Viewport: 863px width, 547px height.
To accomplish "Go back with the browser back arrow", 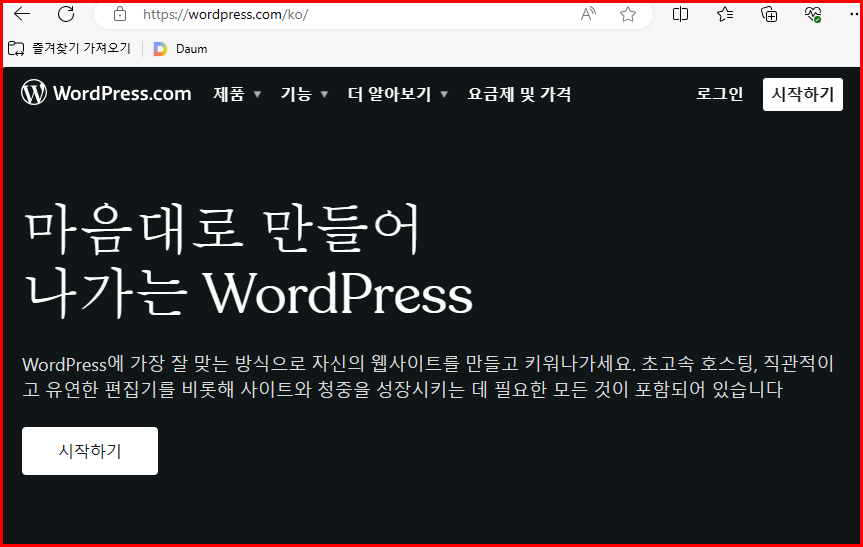I will click(x=22, y=14).
